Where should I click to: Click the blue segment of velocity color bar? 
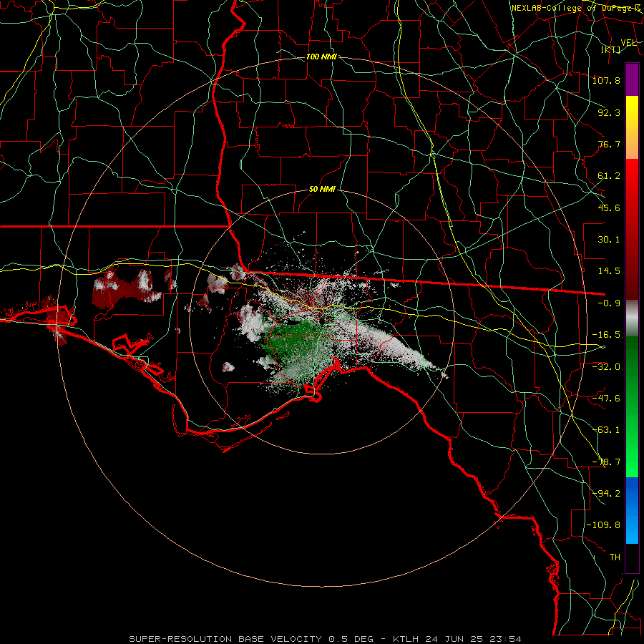coord(632,510)
